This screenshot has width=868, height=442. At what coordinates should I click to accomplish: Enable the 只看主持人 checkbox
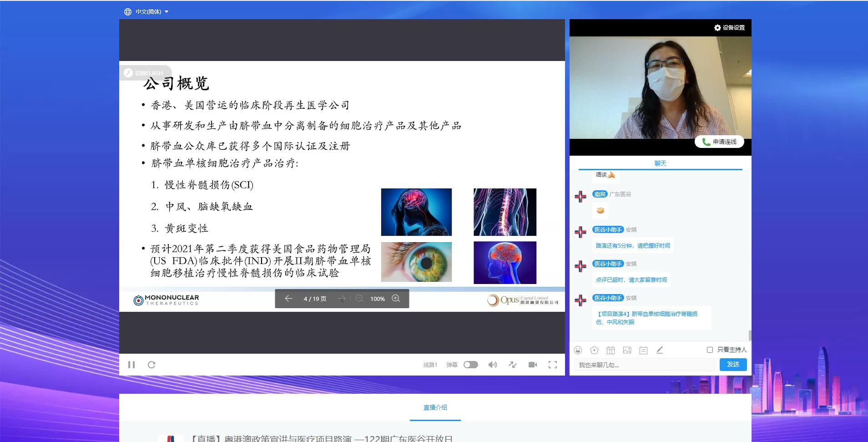[x=710, y=350]
